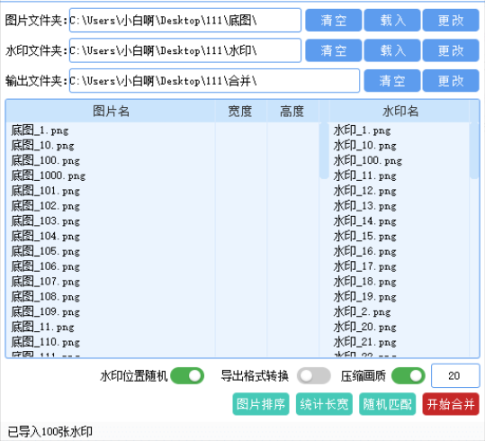This screenshot has height=441, width=485.
Task: Click the 宽度 column header
Action: tap(240, 111)
